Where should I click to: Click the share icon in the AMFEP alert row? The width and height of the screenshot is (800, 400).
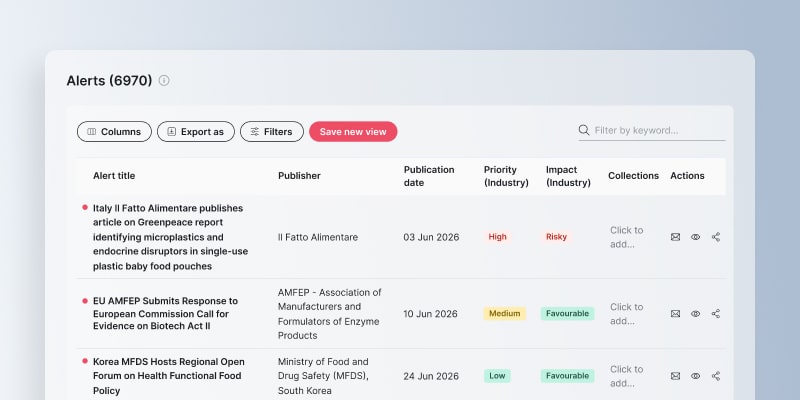click(x=716, y=314)
